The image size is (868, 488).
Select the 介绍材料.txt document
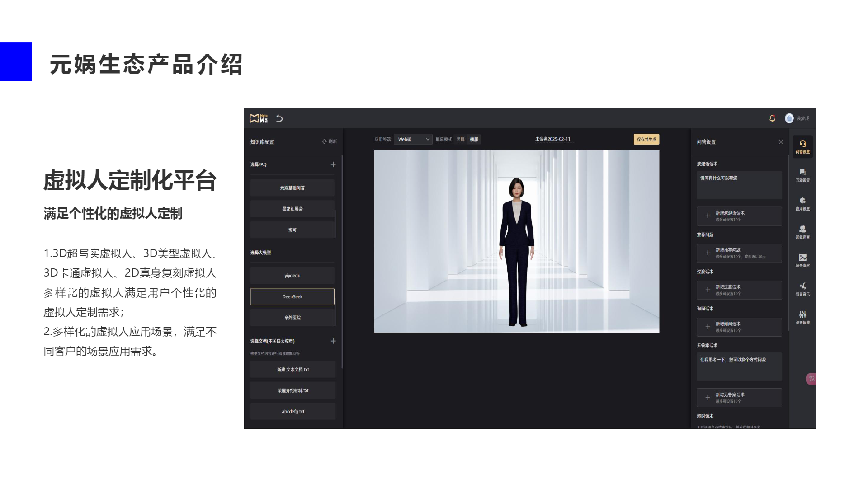point(293,390)
